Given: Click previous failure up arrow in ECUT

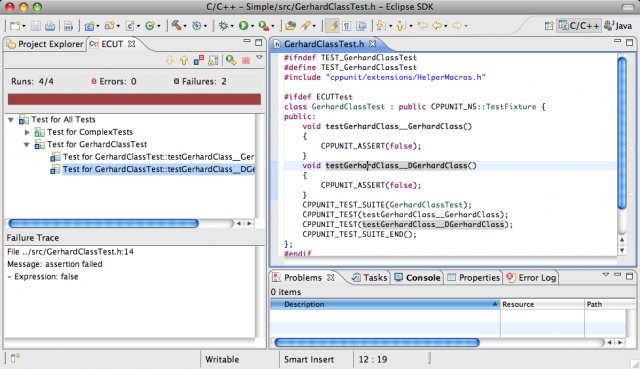Looking at the screenshot, I should (184, 61).
